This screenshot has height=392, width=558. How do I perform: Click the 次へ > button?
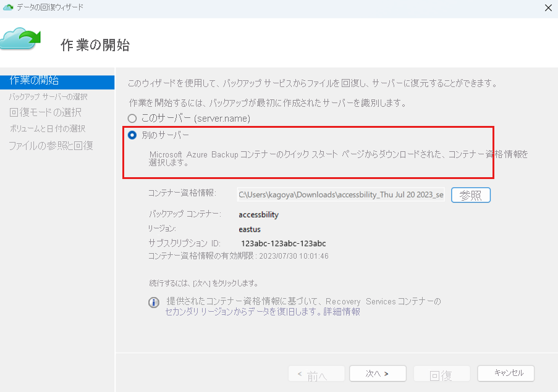378,373
